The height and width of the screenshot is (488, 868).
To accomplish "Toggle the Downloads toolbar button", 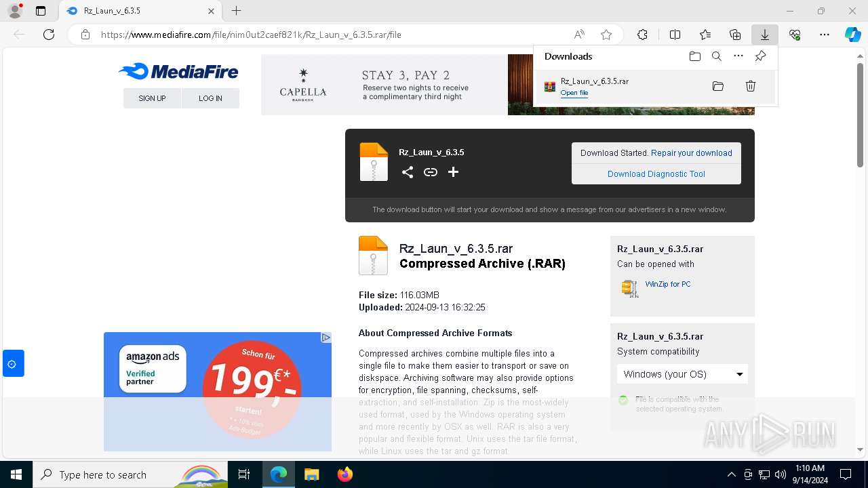I will click(x=765, y=35).
